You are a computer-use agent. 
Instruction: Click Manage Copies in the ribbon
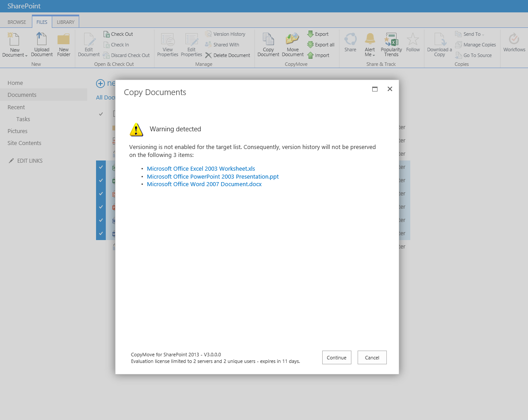click(475, 45)
